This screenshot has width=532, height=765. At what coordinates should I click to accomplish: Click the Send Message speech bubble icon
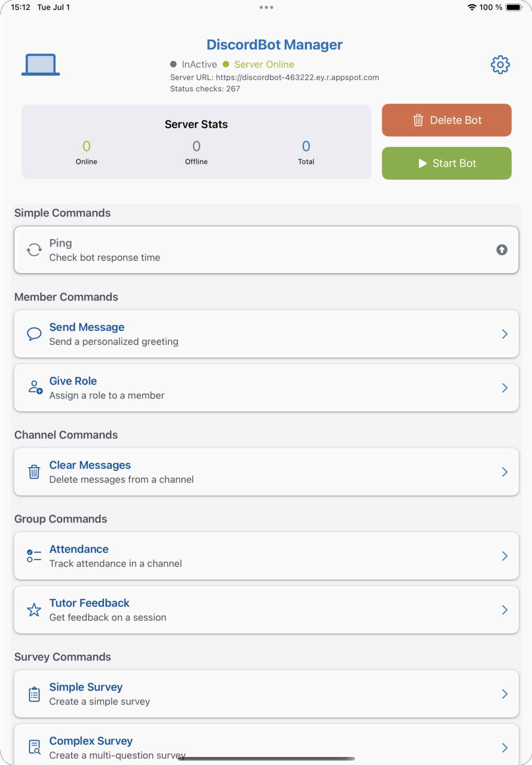pyautogui.click(x=34, y=333)
